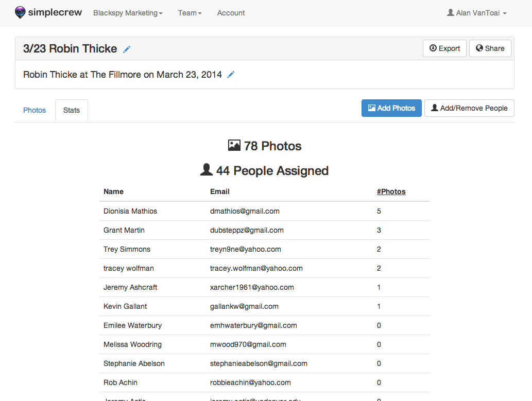Click the user avatar icon by Alan VanToai
The height and width of the screenshot is (401, 532).
(450, 12)
